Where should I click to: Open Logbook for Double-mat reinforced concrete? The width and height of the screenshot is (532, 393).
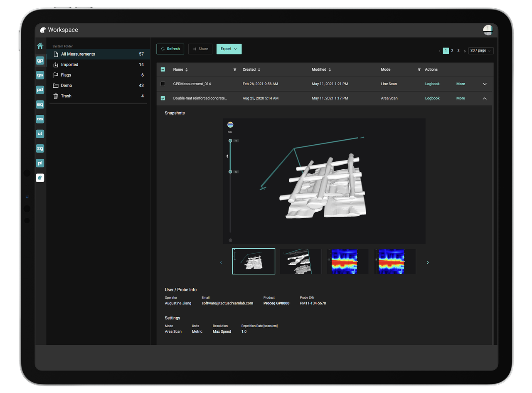pyautogui.click(x=432, y=99)
